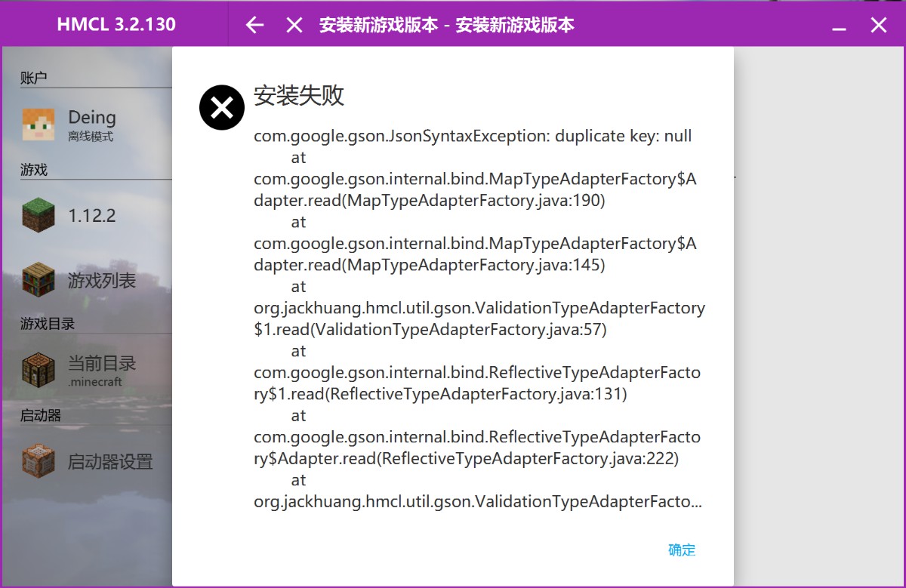
Task: Click the ReflectiveTypeAdapterFactory.java:222 line
Action: pos(466,458)
